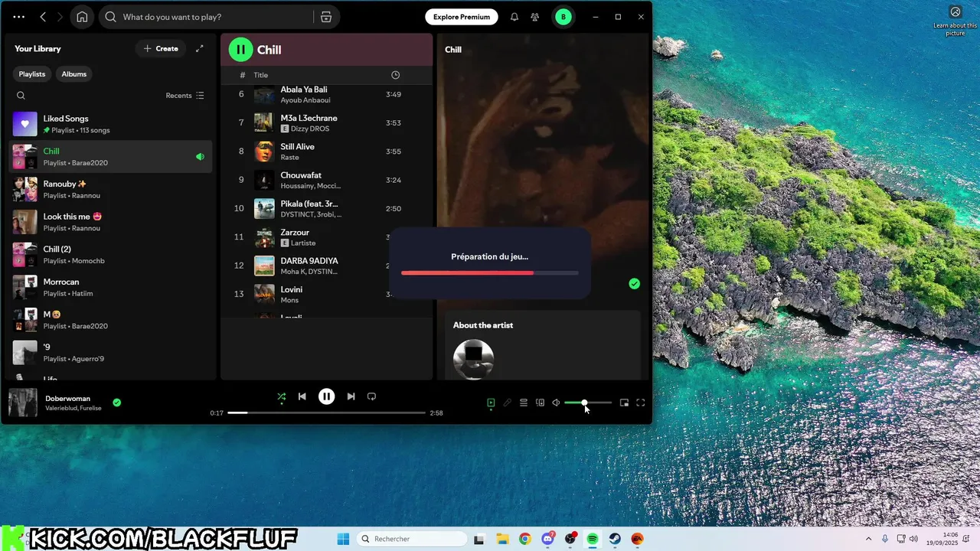Open File Explorer from the taskbar
Viewport: 980px width, 551px height.
click(x=502, y=539)
